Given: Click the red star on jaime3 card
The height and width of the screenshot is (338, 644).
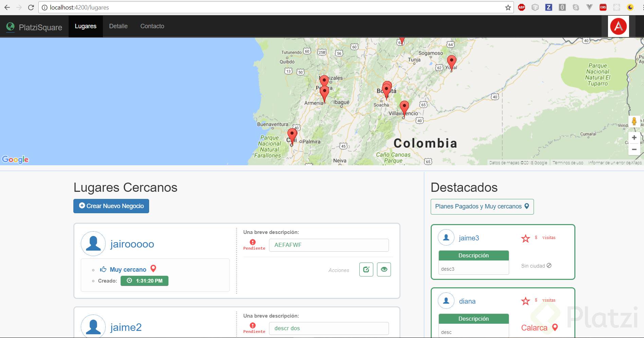Looking at the screenshot, I should click(x=525, y=238).
